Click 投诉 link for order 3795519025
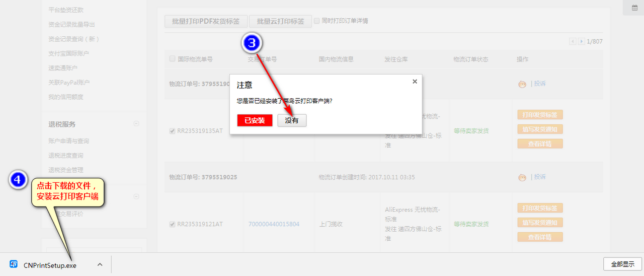The image size is (644, 276). click(539, 177)
